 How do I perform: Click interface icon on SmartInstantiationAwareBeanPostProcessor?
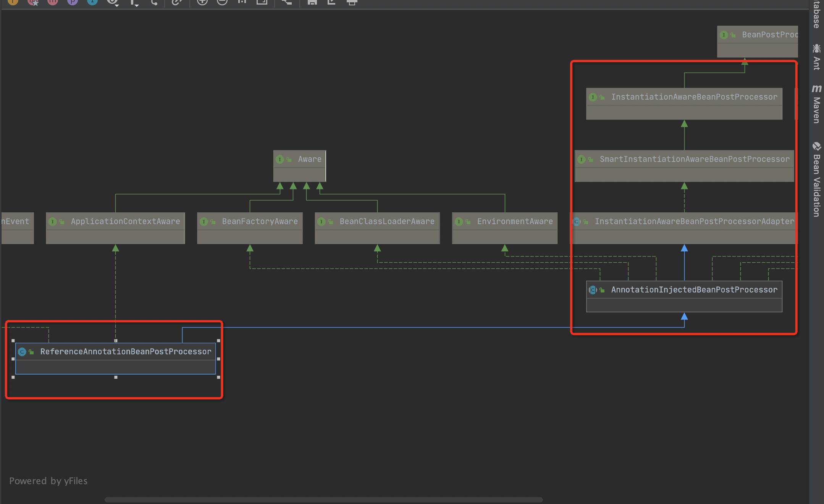(582, 159)
